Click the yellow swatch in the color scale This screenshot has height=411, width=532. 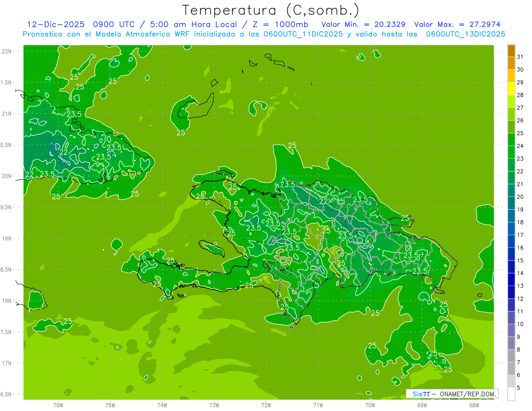coord(511,89)
